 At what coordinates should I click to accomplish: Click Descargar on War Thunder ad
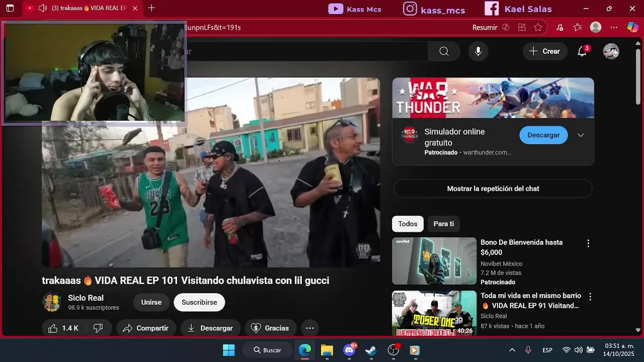(543, 135)
